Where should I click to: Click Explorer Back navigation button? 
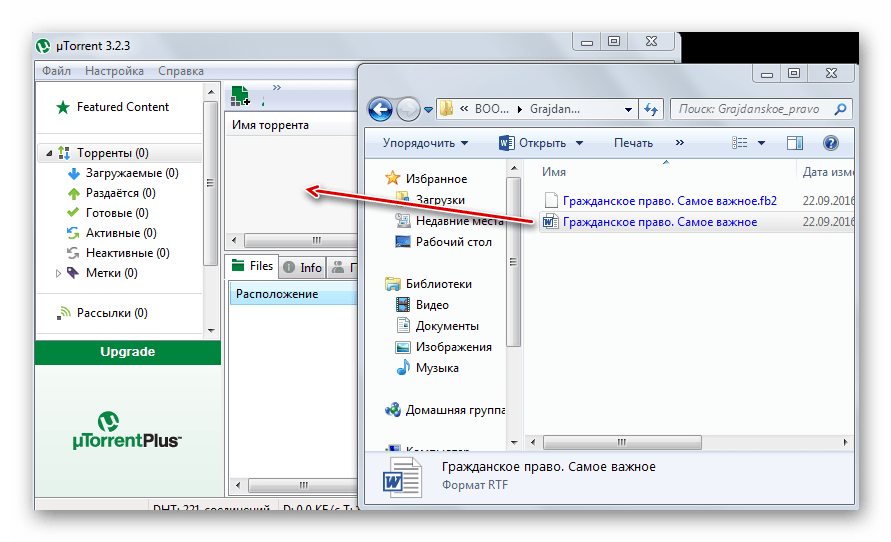[380, 109]
